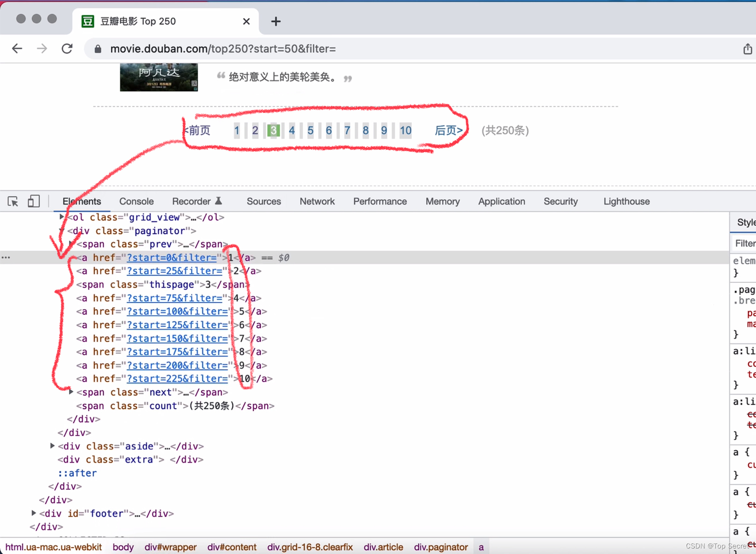
Task: Go to page 10 in paginator
Action: click(x=405, y=130)
